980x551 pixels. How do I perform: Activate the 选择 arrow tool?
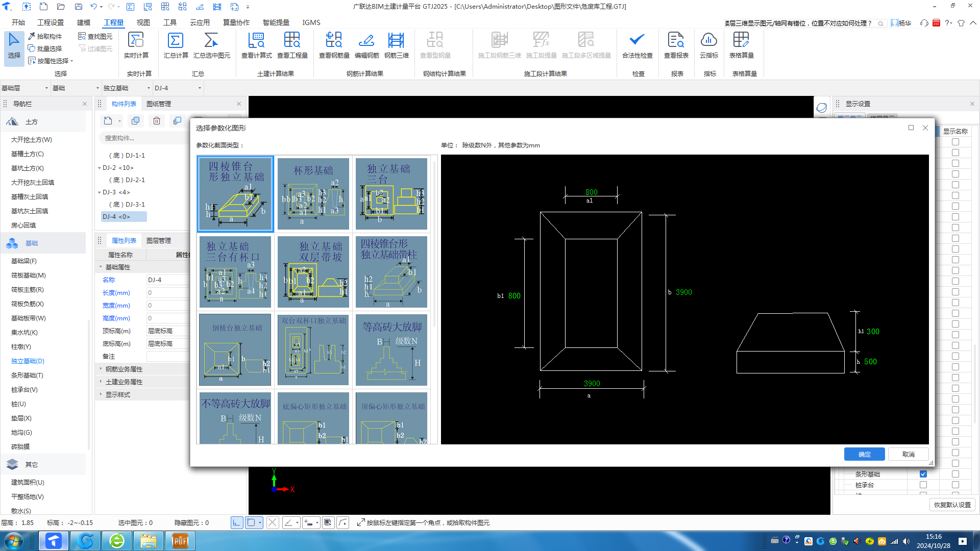(x=14, y=48)
